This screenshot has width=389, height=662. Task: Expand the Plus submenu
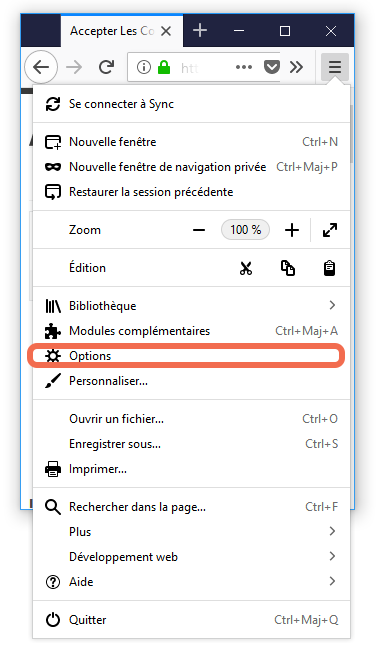tap(191, 532)
